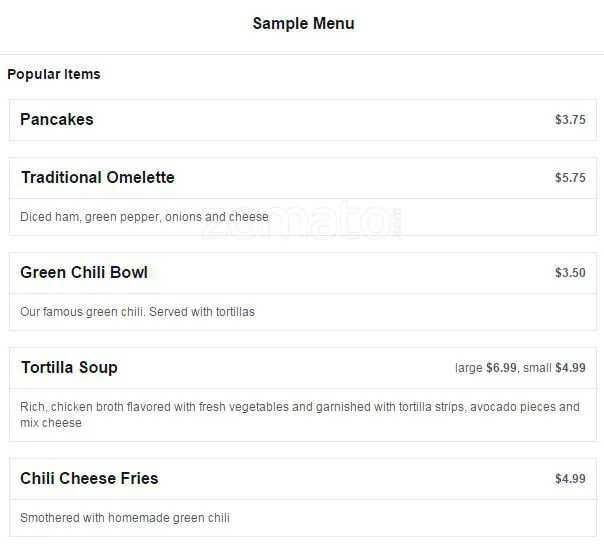Click the word 'large' in Tortilla Soup pricing

(469, 368)
